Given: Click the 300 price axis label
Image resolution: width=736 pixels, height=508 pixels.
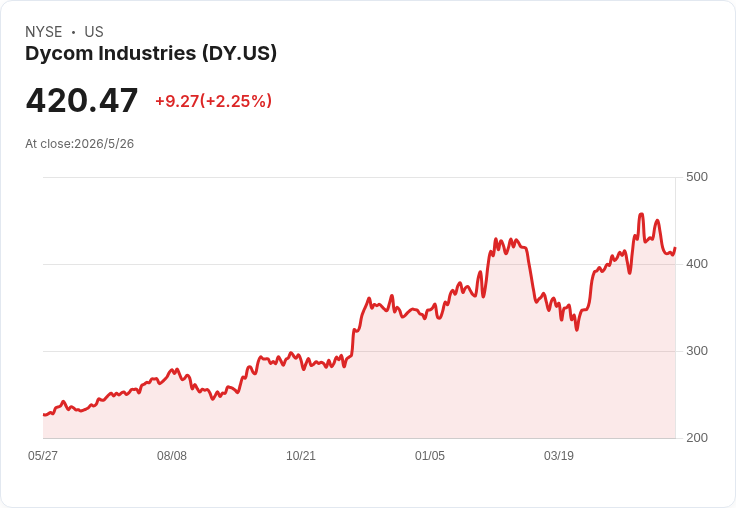Looking at the screenshot, I should [x=697, y=351].
